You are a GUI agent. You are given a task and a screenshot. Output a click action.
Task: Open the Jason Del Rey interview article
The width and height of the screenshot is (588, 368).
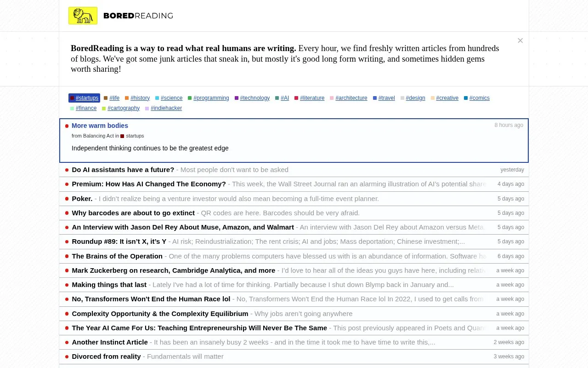coord(183,227)
